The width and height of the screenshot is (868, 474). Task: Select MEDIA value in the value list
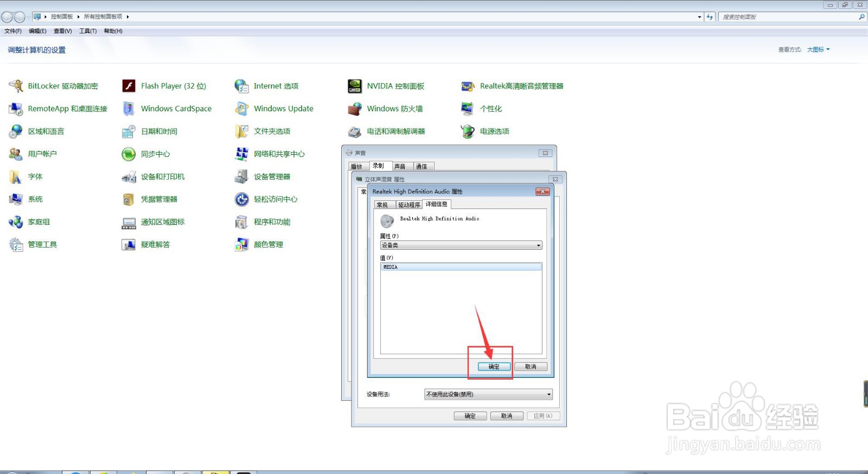click(x=461, y=267)
